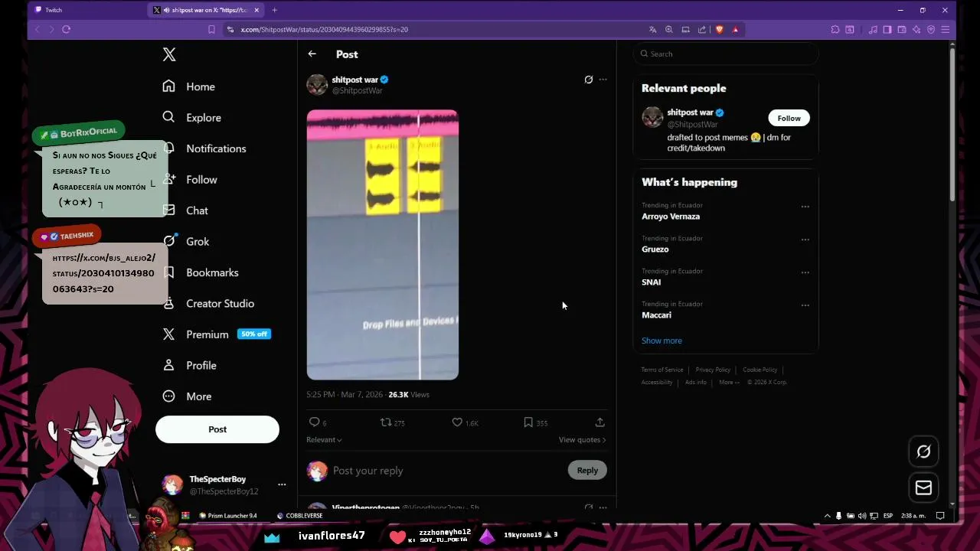Click the shitpost war avatar on the post
This screenshot has width=980, height=551.
point(317,84)
